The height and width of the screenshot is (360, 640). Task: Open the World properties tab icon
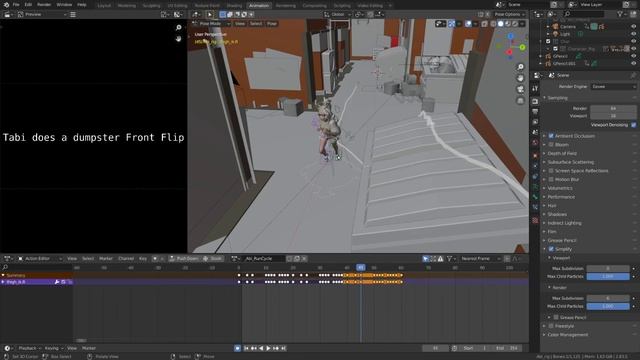[535, 143]
